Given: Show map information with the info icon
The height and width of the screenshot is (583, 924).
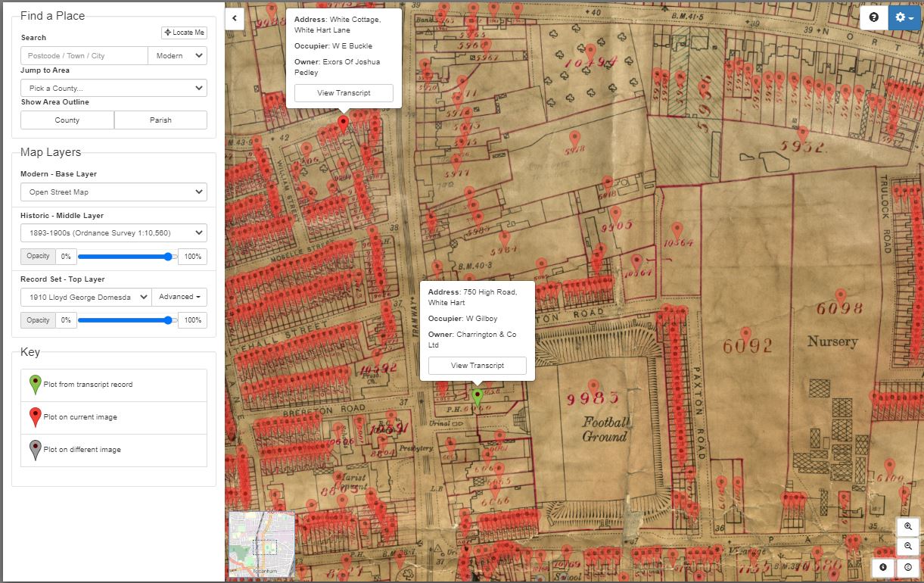Looking at the screenshot, I should (x=883, y=567).
